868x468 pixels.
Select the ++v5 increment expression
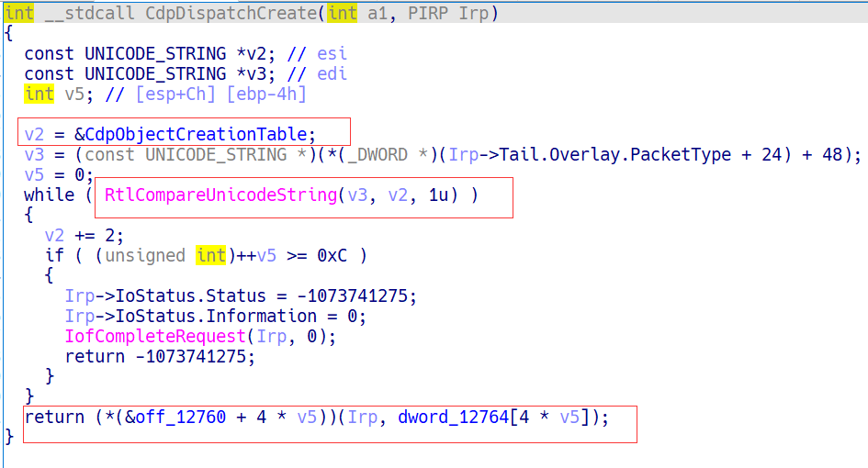tap(255, 256)
